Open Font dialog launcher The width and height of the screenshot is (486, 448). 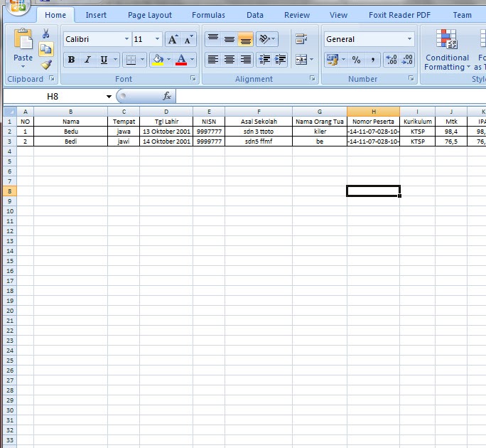[193, 79]
